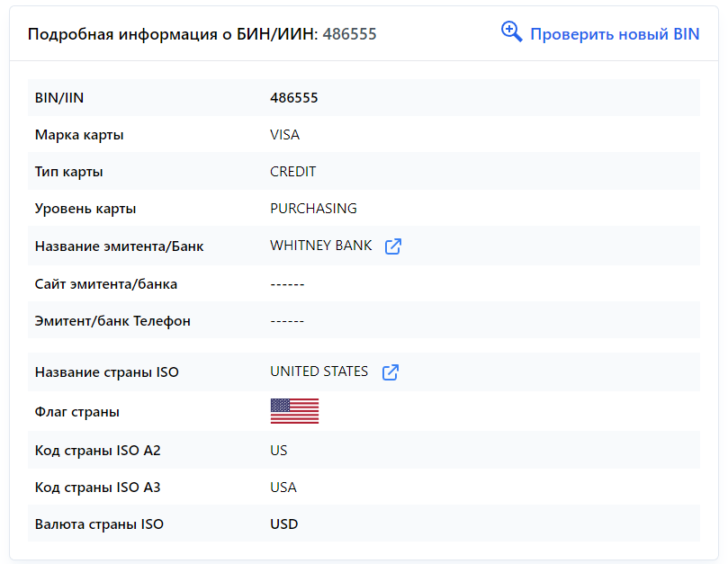Click the UNITED STATES country name
Screen dimensions: 728x564
(319, 372)
